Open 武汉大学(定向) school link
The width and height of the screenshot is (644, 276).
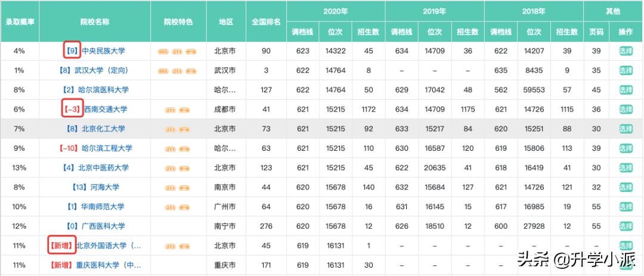(101, 71)
